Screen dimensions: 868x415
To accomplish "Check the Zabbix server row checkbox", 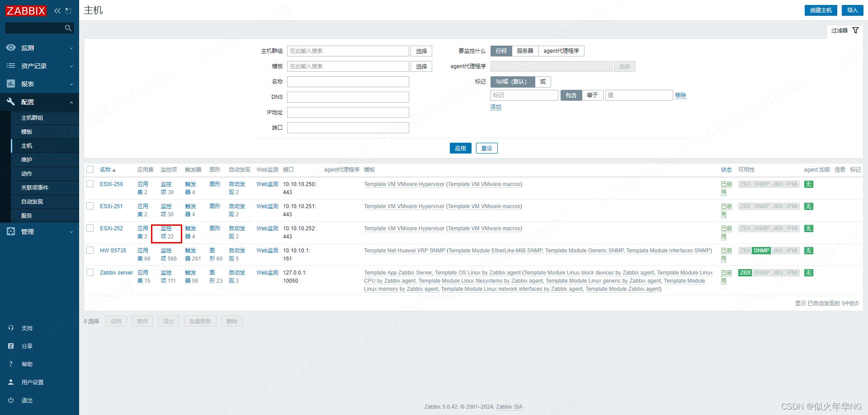I will pyautogui.click(x=90, y=272).
